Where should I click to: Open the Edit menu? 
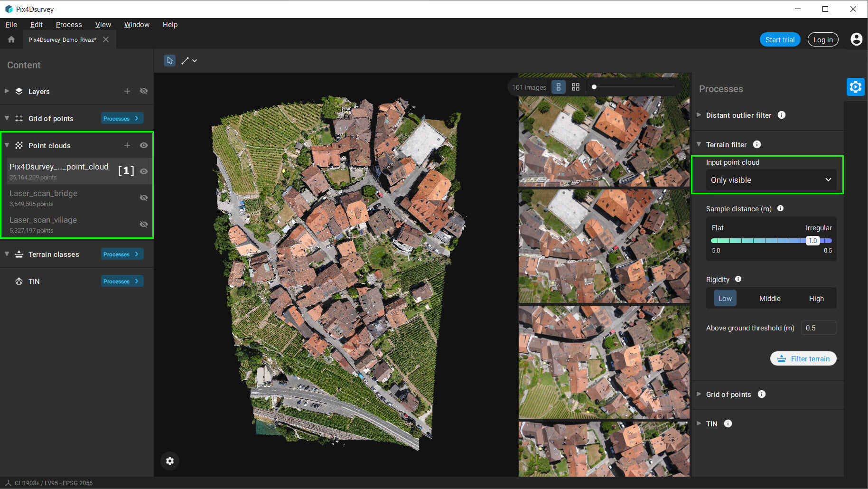36,25
